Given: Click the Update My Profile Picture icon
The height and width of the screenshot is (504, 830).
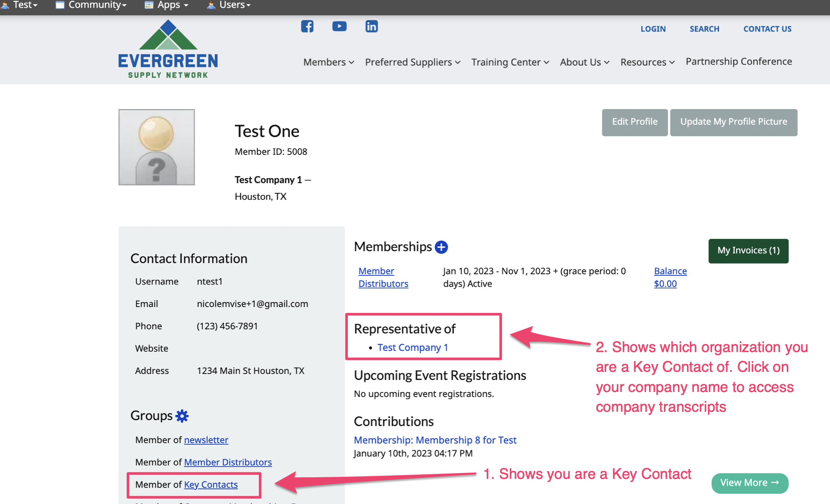Looking at the screenshot, I should (x=734, y=122).
